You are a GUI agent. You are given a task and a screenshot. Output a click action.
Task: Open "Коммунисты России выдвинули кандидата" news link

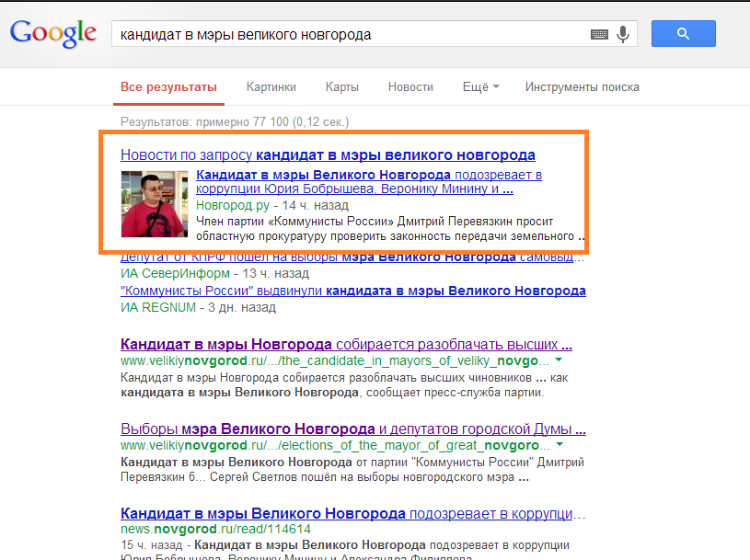tap(352, 291)
